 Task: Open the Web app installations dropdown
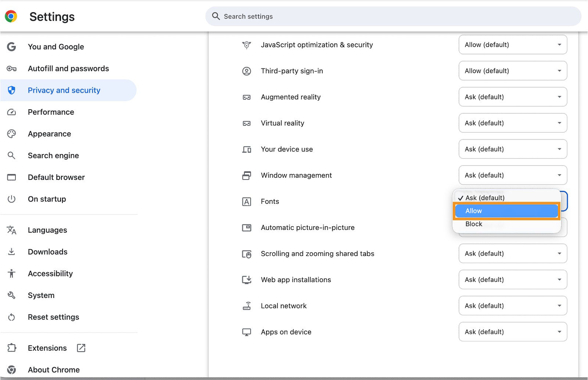pos(513,280)
